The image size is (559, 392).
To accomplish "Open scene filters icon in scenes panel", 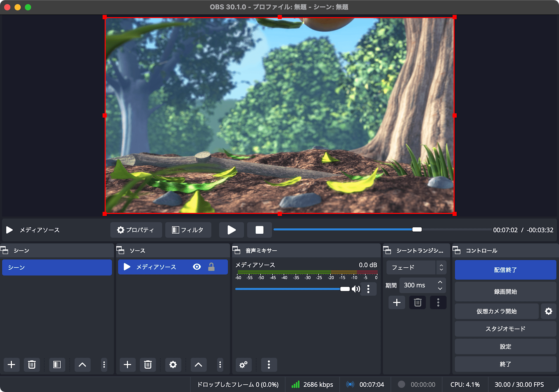I will tap(57, 365).
